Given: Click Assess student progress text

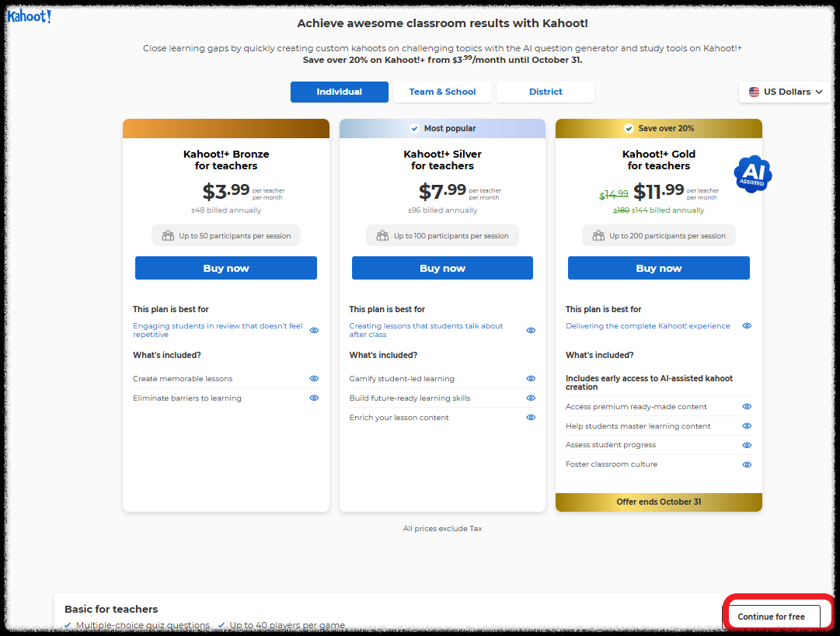Looking at the screenshot, I should coord(611,445).
